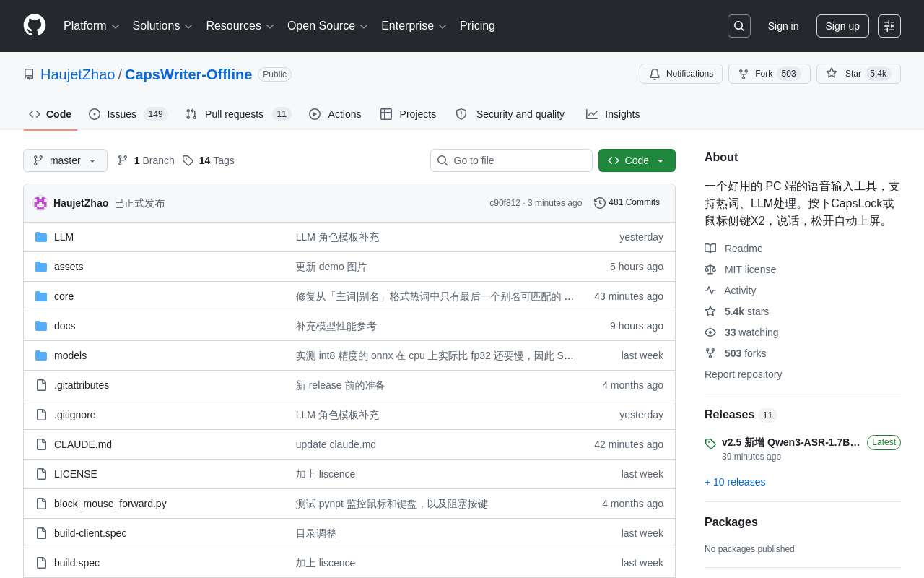
Task: Click the release tag icon next to v2.5
Action: tap(710, 444)
